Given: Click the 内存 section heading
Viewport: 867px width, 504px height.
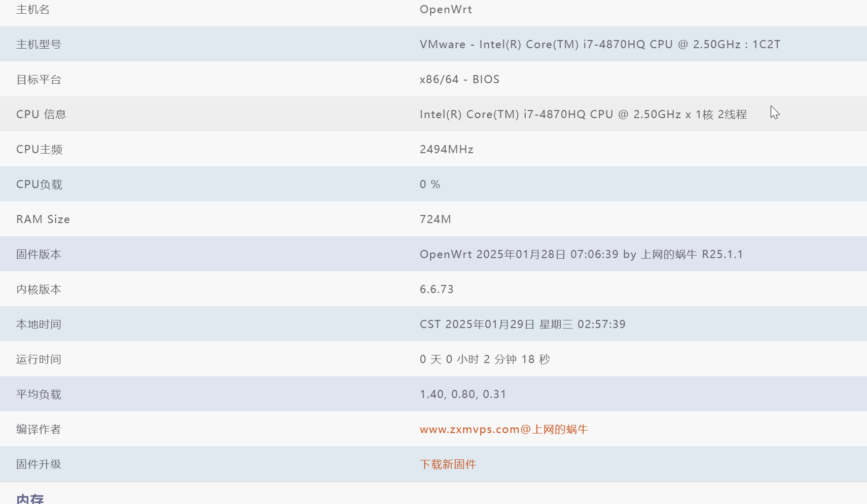Looking at the screenshot, I should point(30,499).
